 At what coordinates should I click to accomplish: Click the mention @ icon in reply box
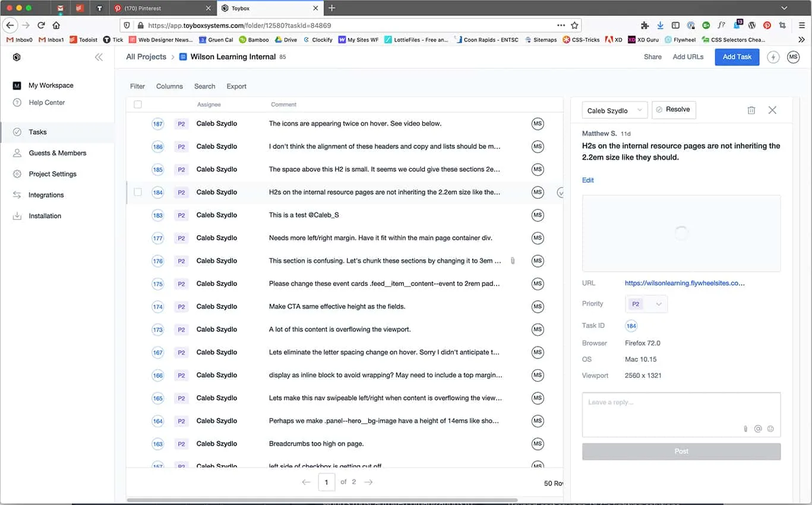(x=758, y=428)
